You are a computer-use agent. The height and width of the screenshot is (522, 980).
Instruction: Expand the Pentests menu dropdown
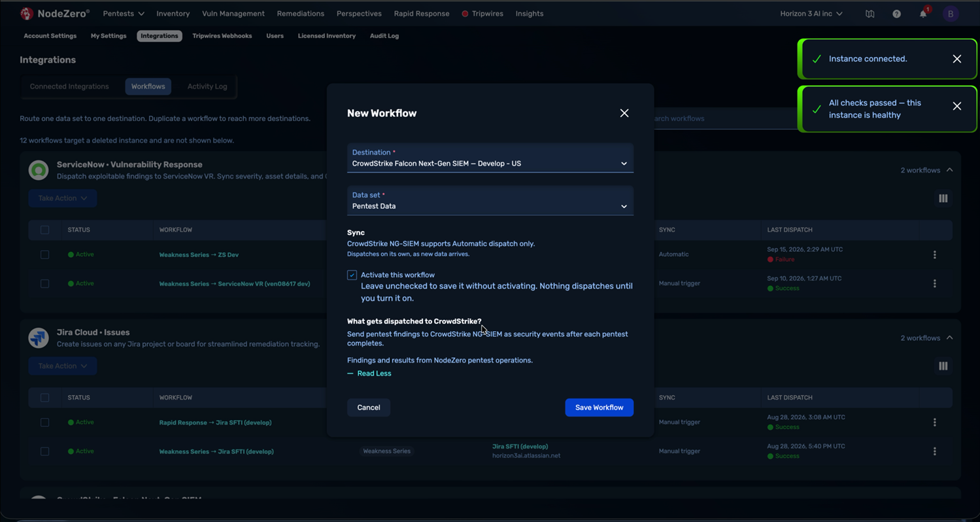124,14
